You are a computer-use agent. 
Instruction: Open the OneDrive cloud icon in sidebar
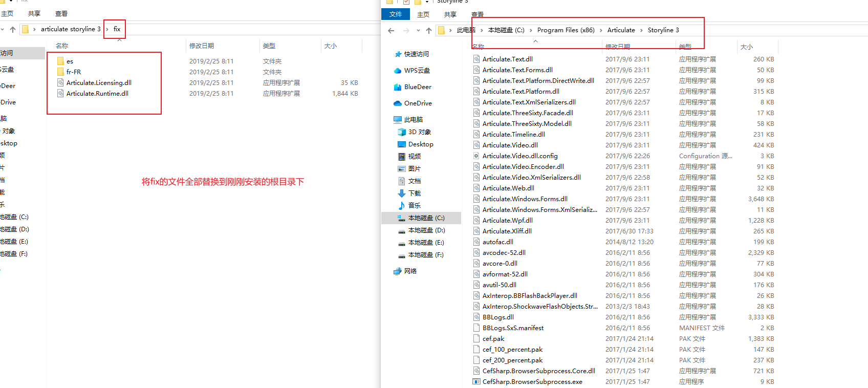point(398,103)
